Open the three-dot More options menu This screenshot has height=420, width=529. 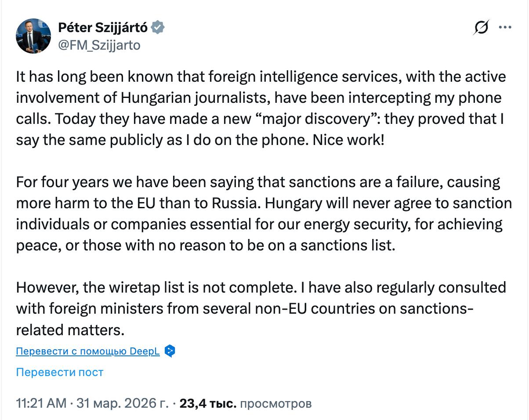click(x=505, y=27)
